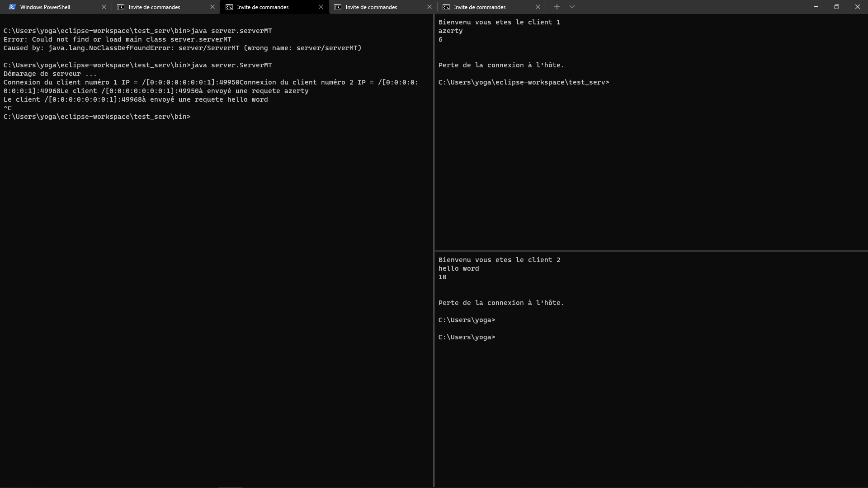Switch to the Windows PowerShell tab
868x488 pixels.
(x=45, y=7)
